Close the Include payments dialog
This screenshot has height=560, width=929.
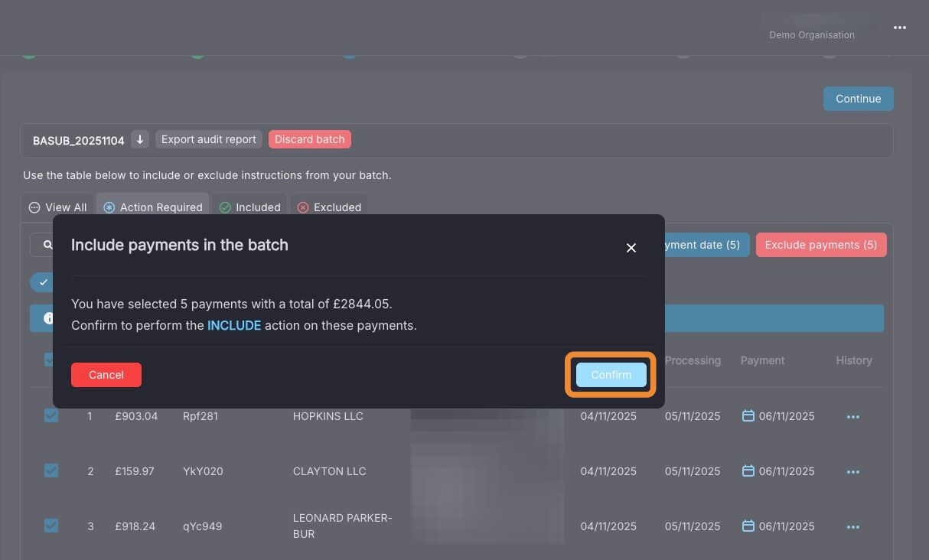coord(631,248)
